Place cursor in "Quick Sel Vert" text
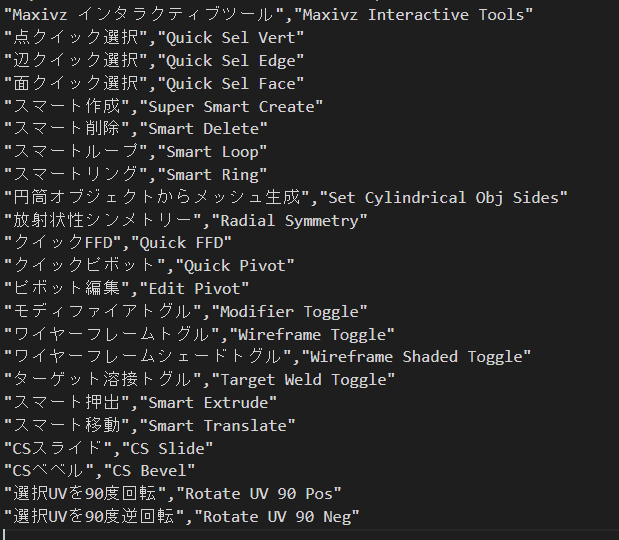The image size is (619, 540). tap(231, 38)
